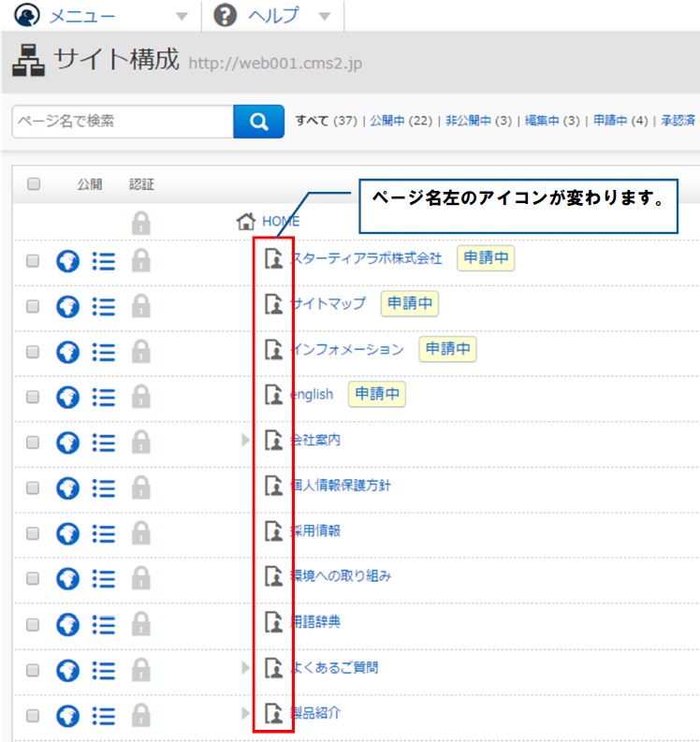
Task: Click the publish globe icon for スターティアラボ株式会社
Action: point(67,261)
